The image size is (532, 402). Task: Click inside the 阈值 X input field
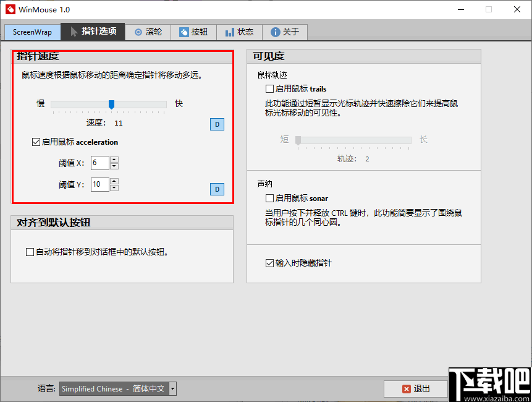tap(100, 163)
